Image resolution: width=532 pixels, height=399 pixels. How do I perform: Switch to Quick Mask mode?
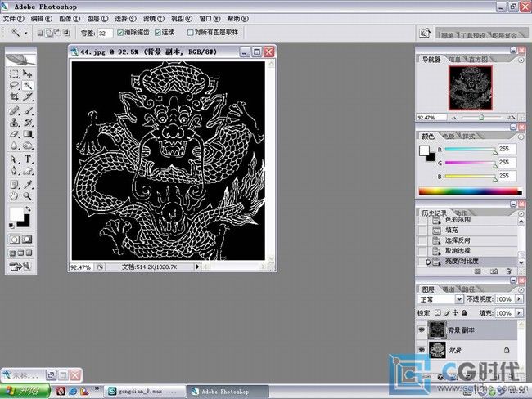[27, 240]
